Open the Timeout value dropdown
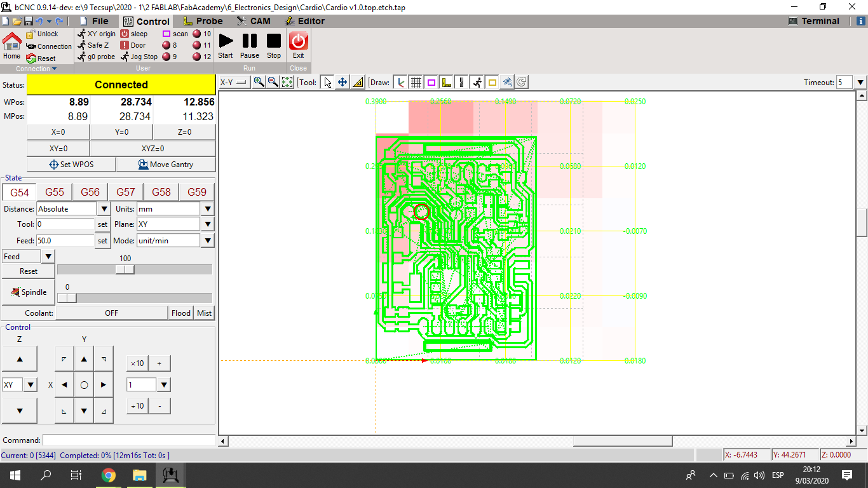 click(x=860, y=82)
